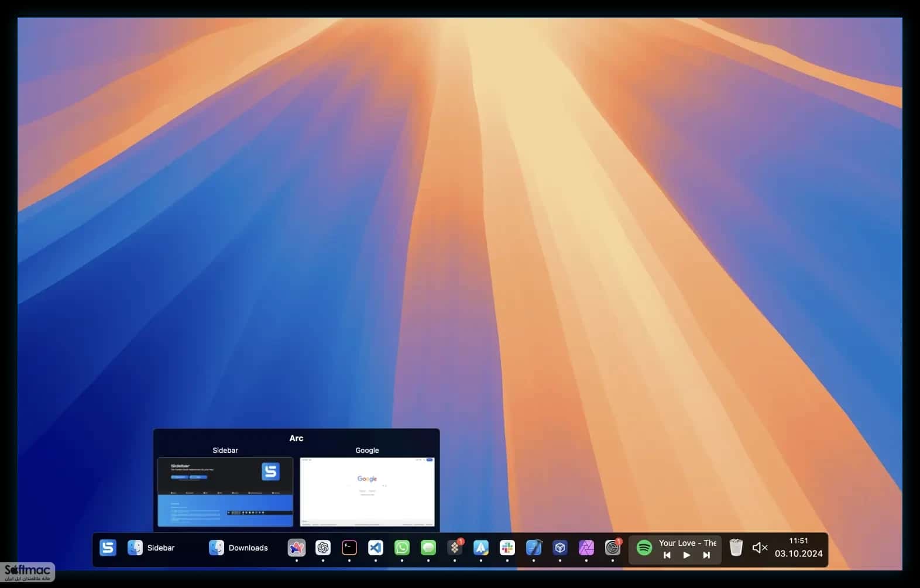The height and width of the screenshot is (588, 920).
Task: Open System Settings with notification badge
Action: (x=613, y=548)
